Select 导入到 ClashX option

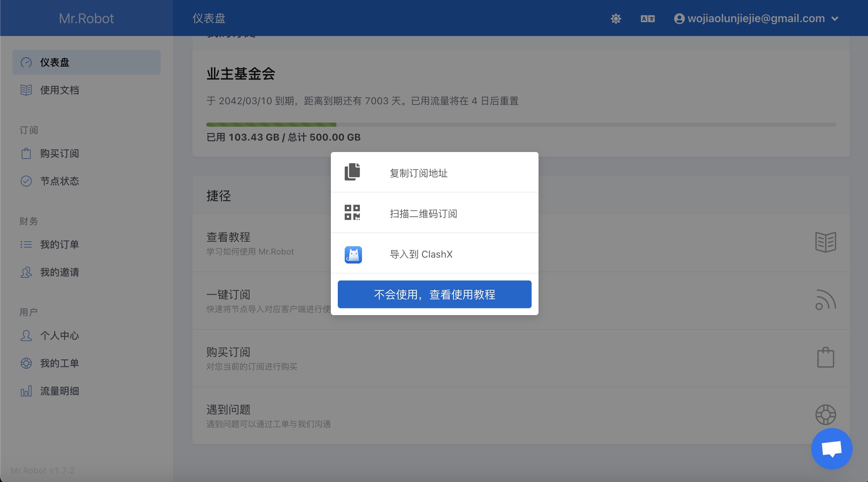421,255
